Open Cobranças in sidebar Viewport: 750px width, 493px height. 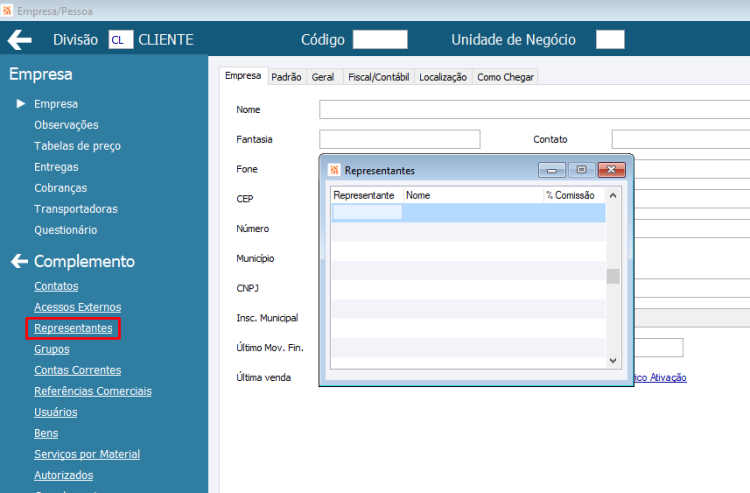click(61, 188)
